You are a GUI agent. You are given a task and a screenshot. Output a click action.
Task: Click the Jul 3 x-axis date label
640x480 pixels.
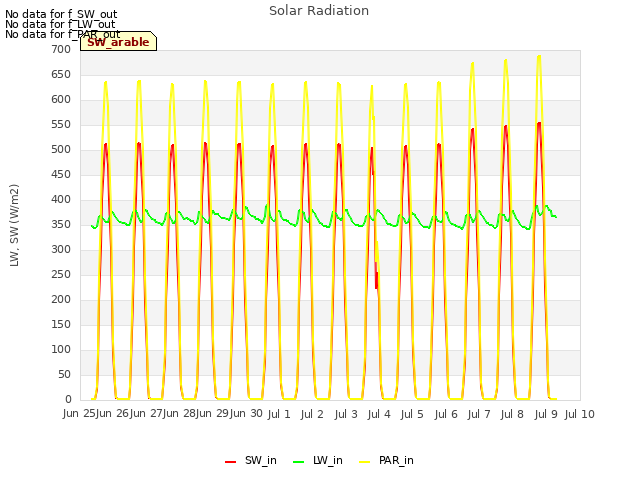[x=346, y=415]
